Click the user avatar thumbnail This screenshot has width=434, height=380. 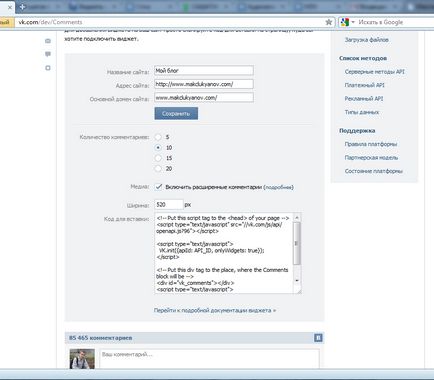(82, 359)
